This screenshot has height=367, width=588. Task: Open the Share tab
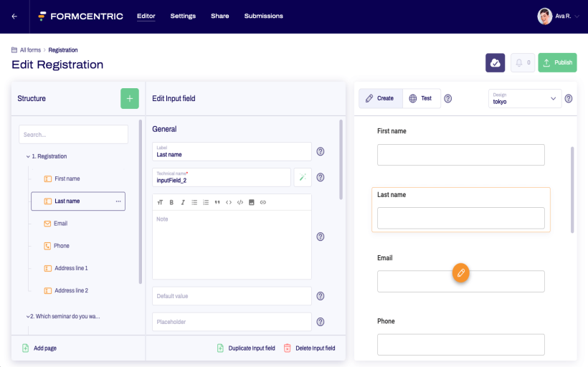pyautogui.click(x=219, y=16)
